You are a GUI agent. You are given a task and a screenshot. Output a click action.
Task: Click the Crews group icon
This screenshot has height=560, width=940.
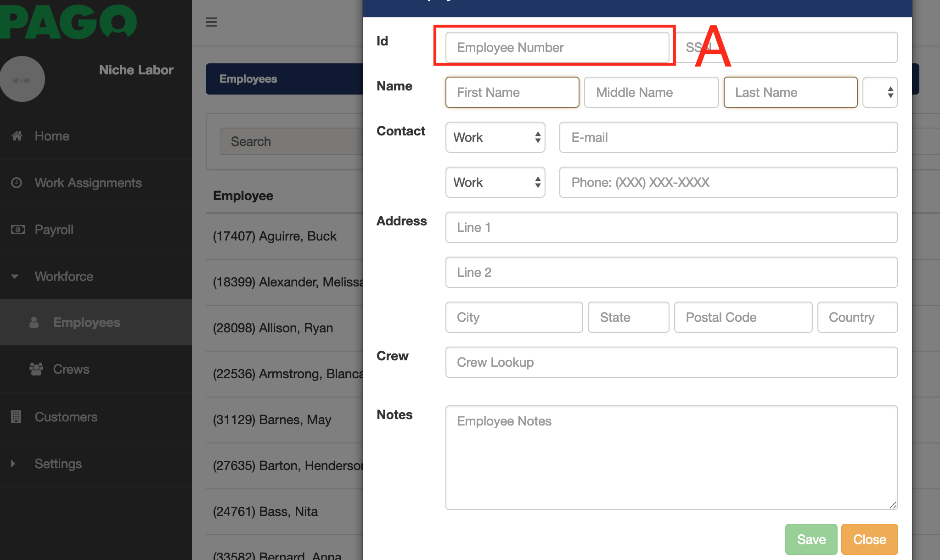point(35,369)
